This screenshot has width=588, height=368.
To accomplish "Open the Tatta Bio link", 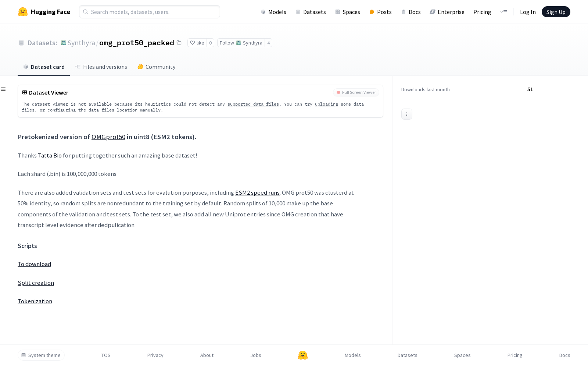I will (50, 155).
